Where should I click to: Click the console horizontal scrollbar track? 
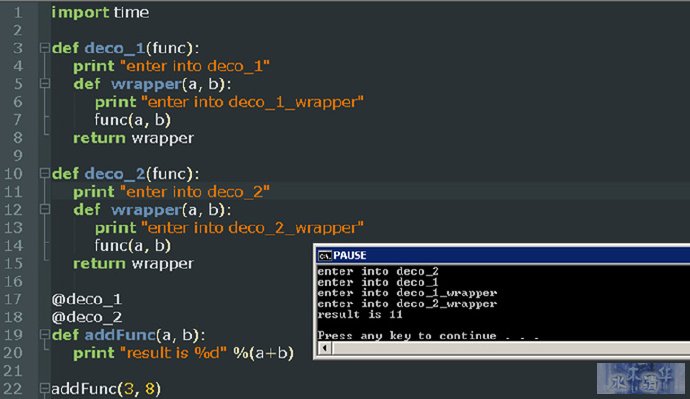click(x=511, y=348)
